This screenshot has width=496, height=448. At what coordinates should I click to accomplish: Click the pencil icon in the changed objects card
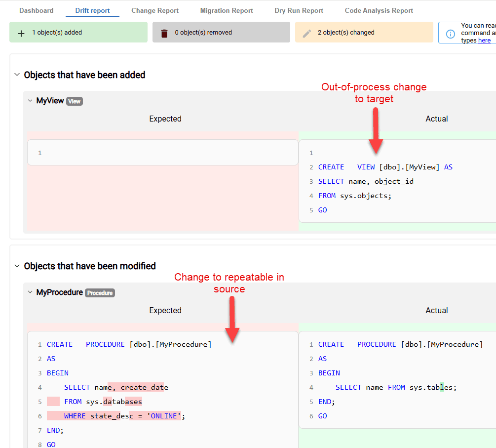coord(307,33)
